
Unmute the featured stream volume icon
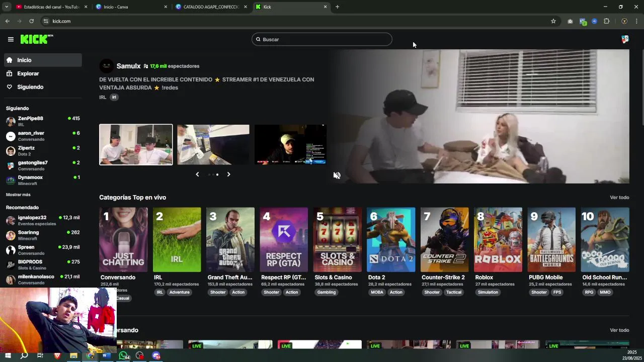point(337,175)
